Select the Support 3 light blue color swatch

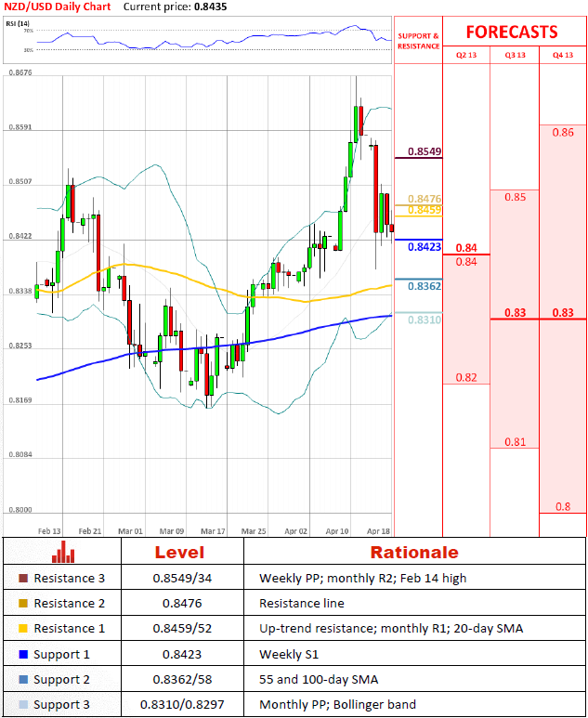coord(23,705)
